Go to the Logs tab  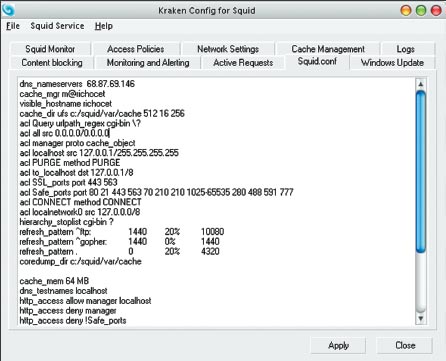pos(406,49)
